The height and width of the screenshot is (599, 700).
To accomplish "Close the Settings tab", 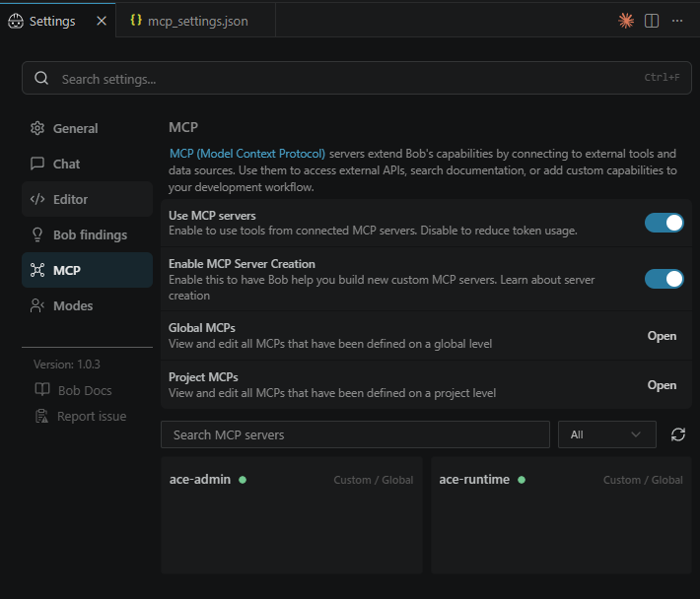I will click(102, 21).
